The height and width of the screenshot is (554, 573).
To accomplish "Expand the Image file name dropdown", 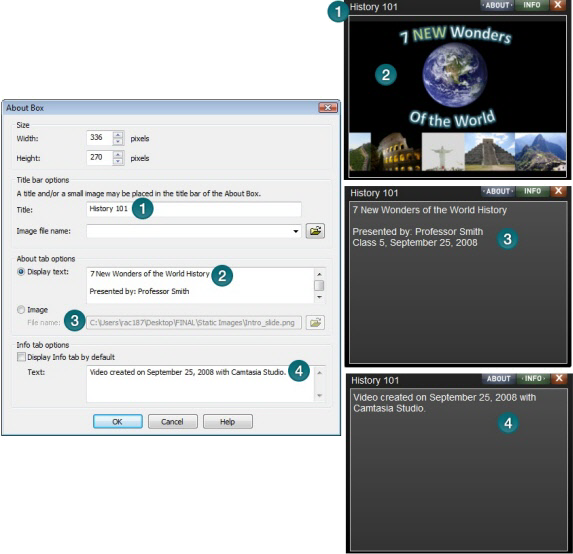I will point(296,231).
